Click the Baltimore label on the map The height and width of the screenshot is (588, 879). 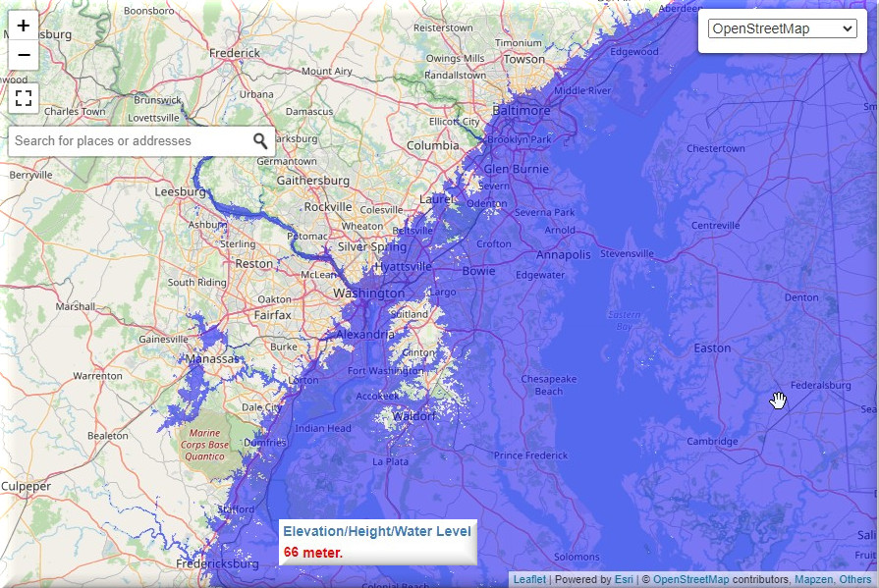click(x=522, y=111)
